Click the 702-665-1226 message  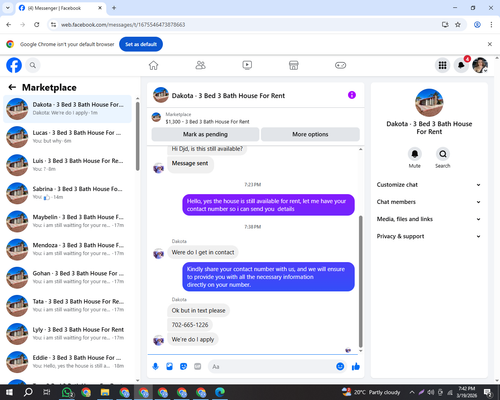190,325
